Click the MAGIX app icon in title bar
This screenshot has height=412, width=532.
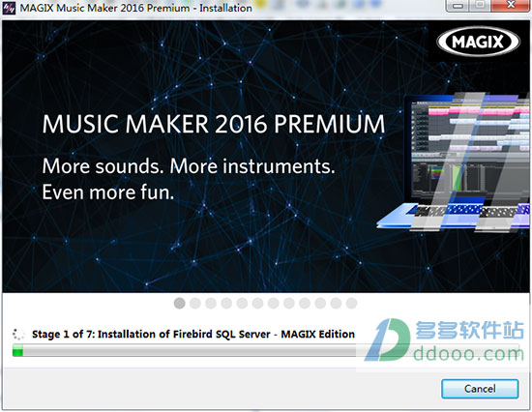9,8
